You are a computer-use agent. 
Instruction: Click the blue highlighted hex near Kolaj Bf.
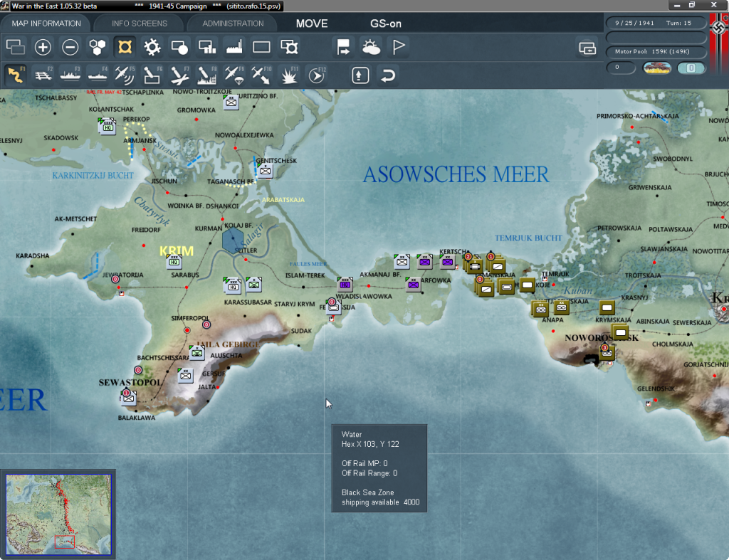pyautogui.click(x=233, y=240)
